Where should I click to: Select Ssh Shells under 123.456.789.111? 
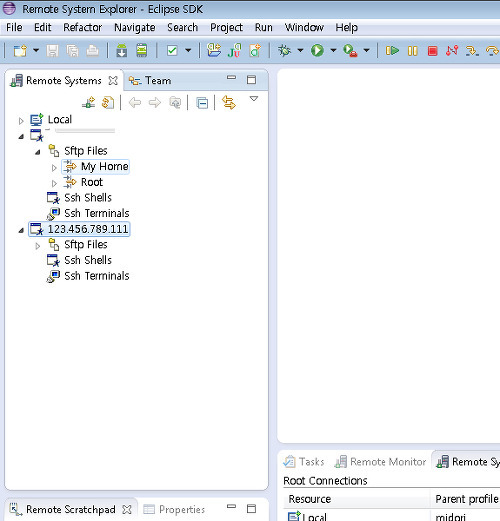pyautogui.click(x=88, y=260)
